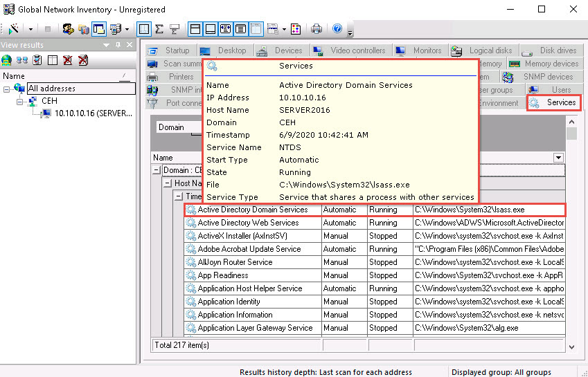Open the Printers tab
588x377 pixels.
(172, 77)
